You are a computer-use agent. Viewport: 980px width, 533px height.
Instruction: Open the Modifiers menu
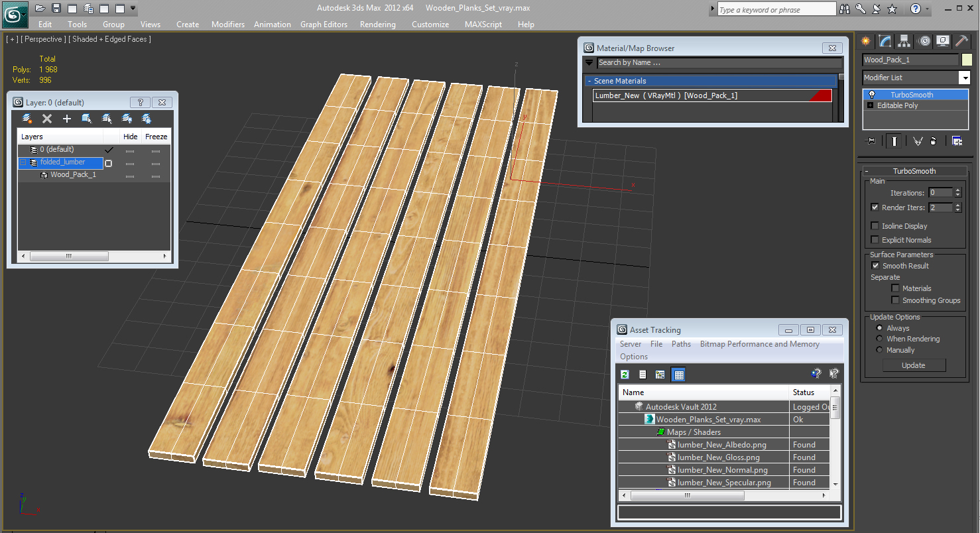click(228, 25)
